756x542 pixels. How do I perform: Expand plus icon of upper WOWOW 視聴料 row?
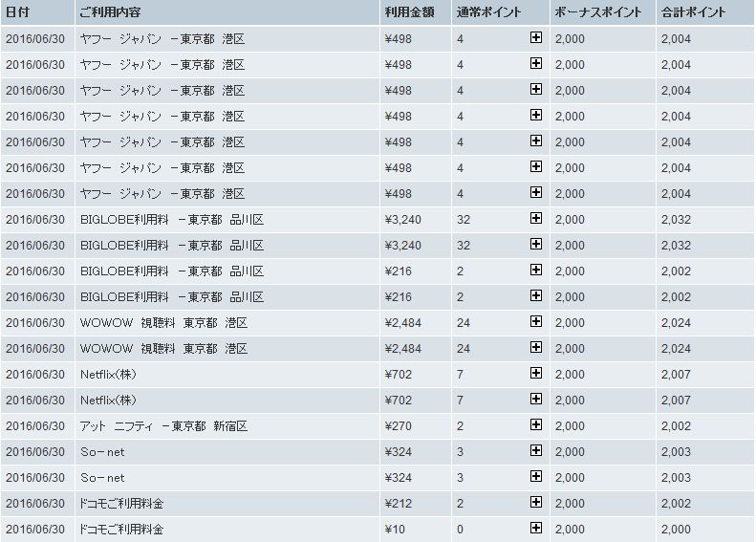pyautogui.click(x=535, y=321)
